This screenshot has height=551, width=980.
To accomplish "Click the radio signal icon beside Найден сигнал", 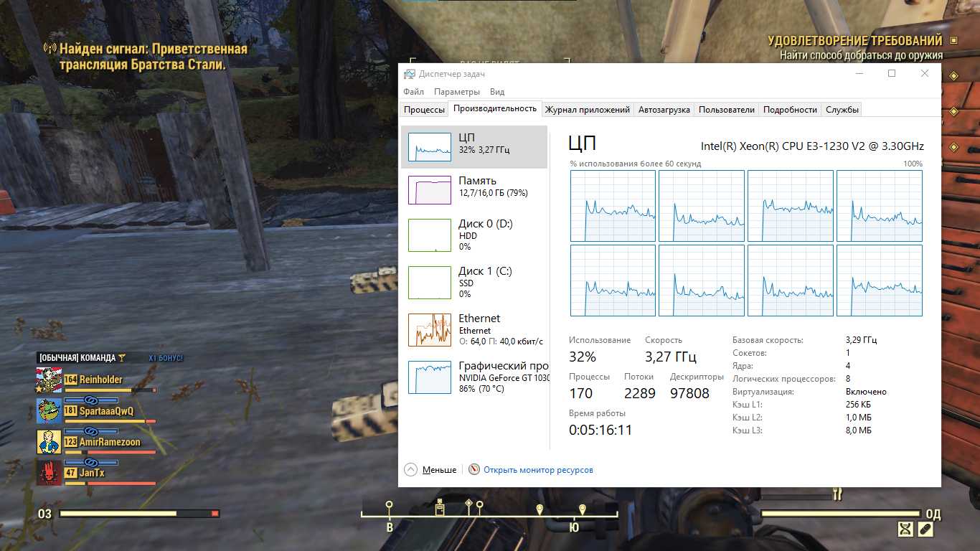I will coord(50,49).
